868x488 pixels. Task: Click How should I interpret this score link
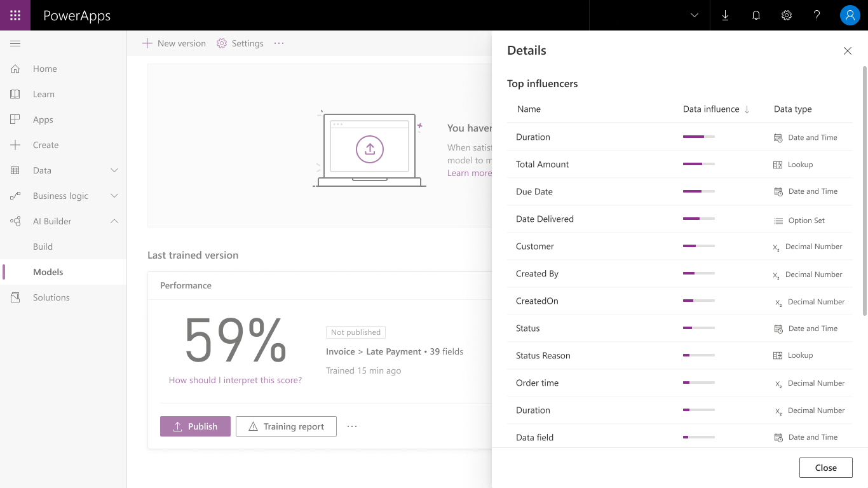pos(235,380)
